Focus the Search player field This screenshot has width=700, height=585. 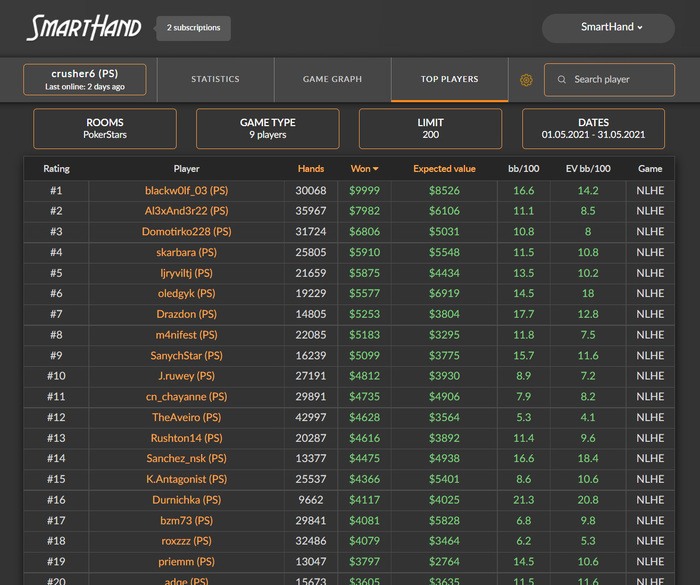coord(609,79)
